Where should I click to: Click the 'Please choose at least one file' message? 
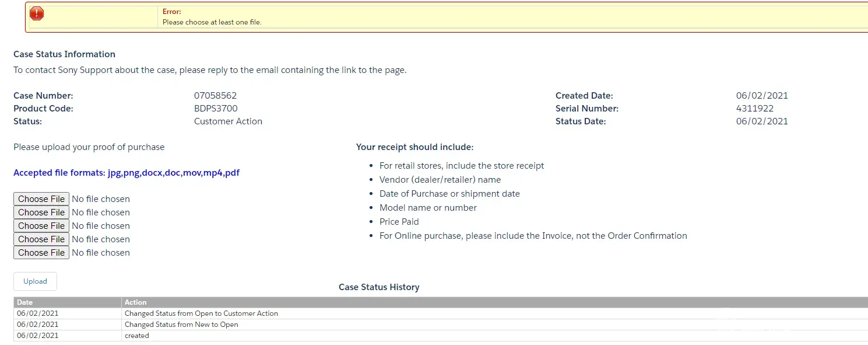coord(212,22)
